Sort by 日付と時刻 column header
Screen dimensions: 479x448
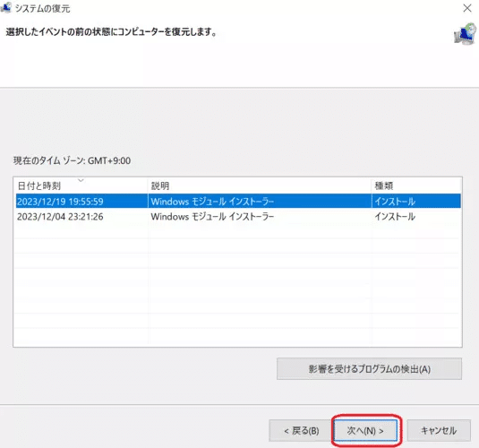81,185
